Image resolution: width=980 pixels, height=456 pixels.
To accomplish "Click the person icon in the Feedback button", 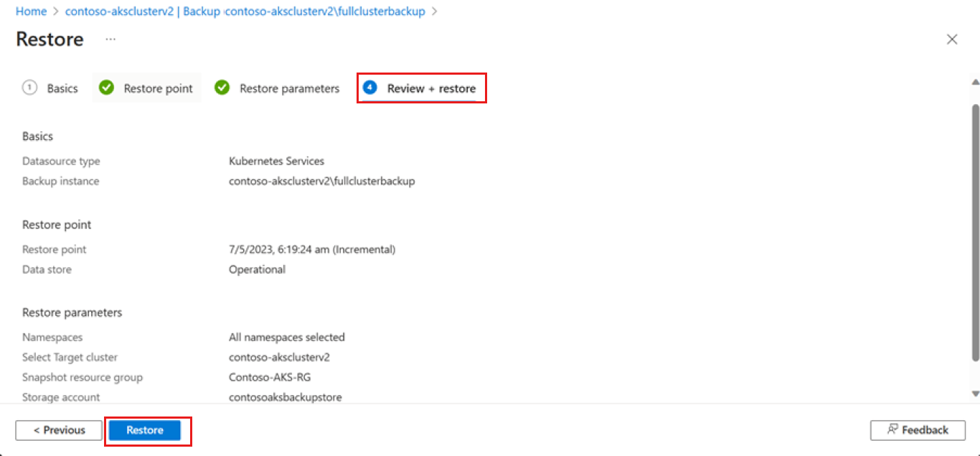I will pyautogui.click(x=892, y=429).
